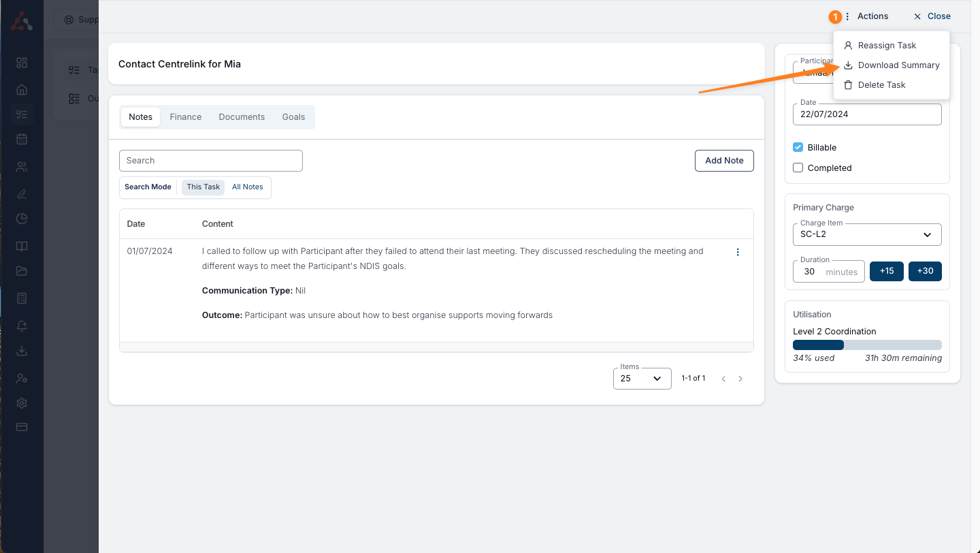The height and width of the screenshot is (553, 980).
Task: Switch search mode to All Notes
Action: pyautogui.click(x=247, y=187)
